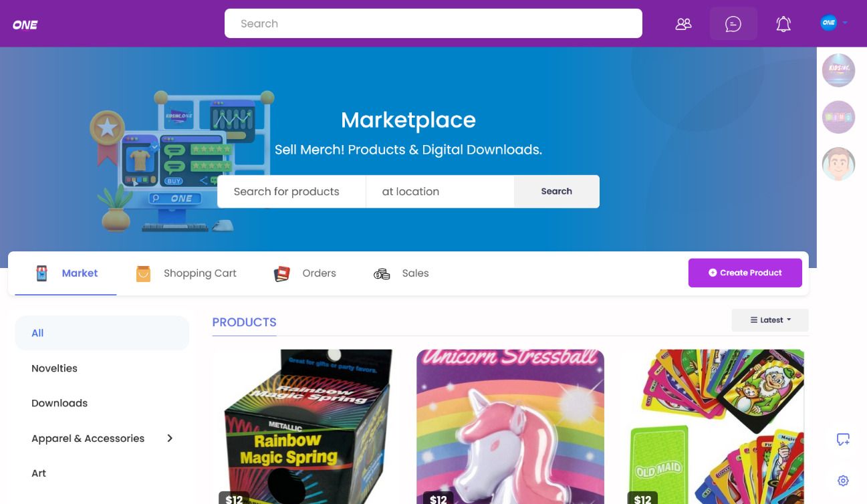
Task: Open the Latest sort dropdown
Action: pyautogui.click(x=770, y=320)
